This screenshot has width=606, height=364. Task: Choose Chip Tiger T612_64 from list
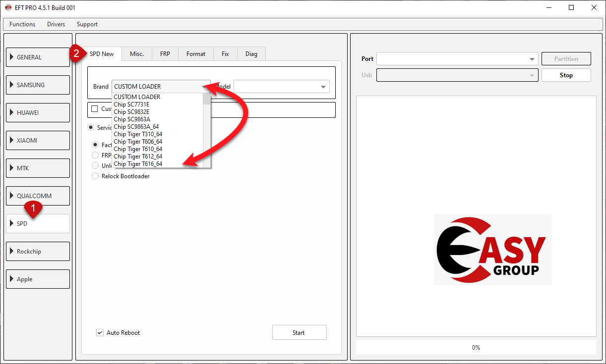coord(158,156)
